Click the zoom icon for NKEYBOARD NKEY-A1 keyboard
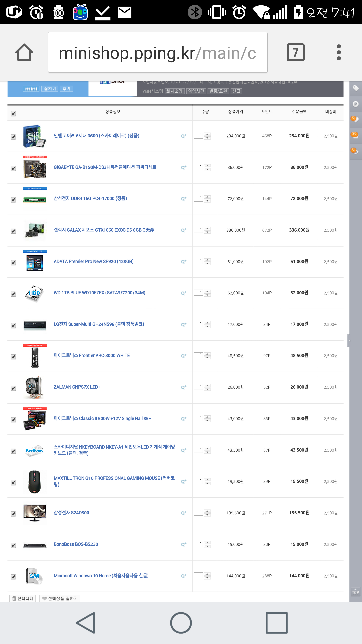Viewport: 362px width, 644px height. [184, 450]
